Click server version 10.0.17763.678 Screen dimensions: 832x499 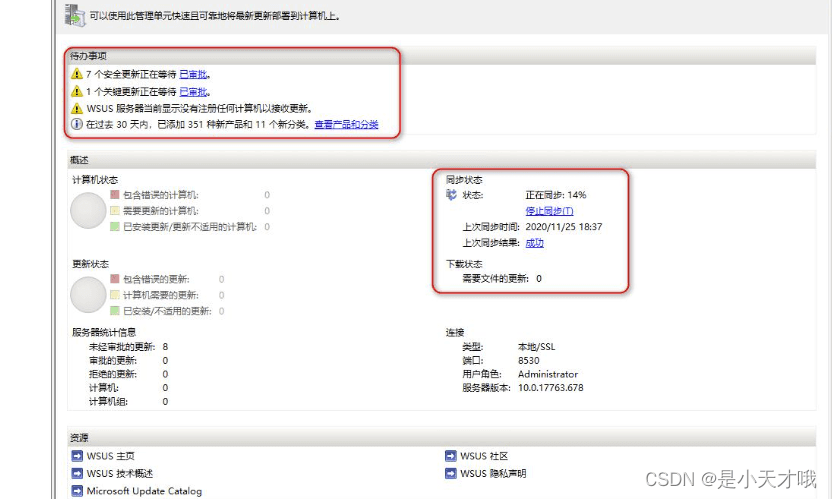click(x=550, y=388)
